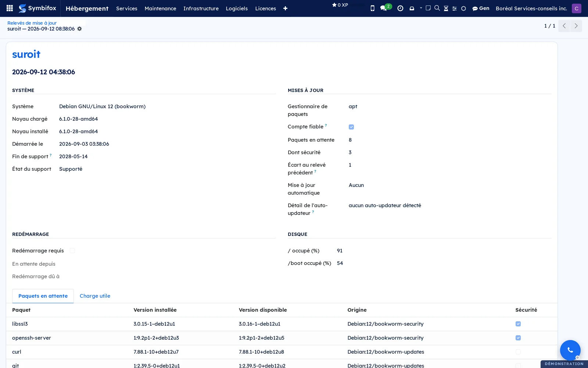Select the openssh-server package row
This screenshot has width=588, height=368.
pyautogui.click(x=282, y=338)
